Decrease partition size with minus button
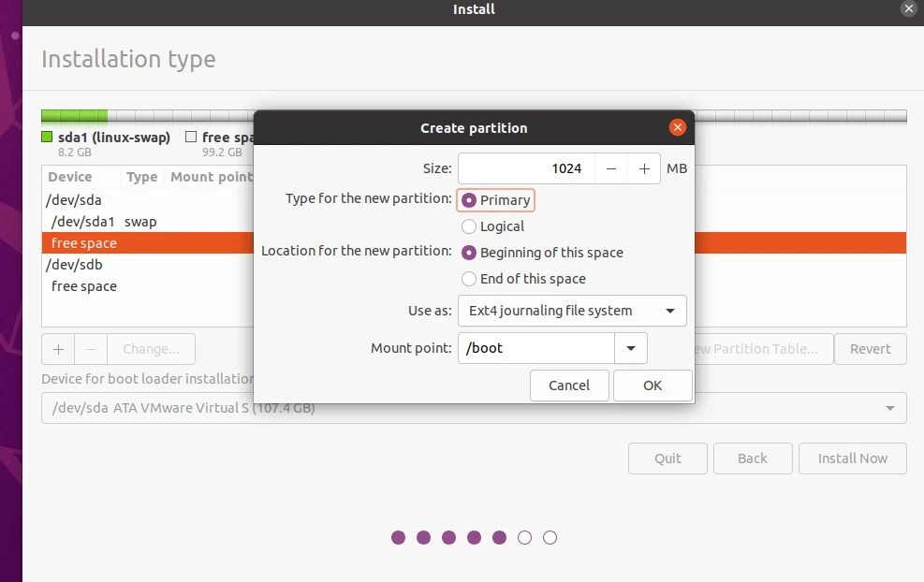This screenshot has width=924, height=582. tap(611, 168)
